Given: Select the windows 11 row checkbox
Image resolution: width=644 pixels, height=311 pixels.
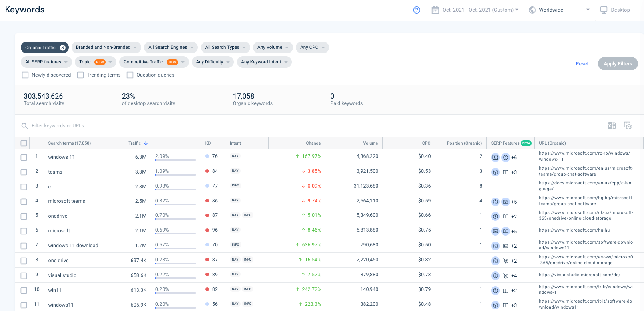Looking at the screenshot, I should click(24, 158).
